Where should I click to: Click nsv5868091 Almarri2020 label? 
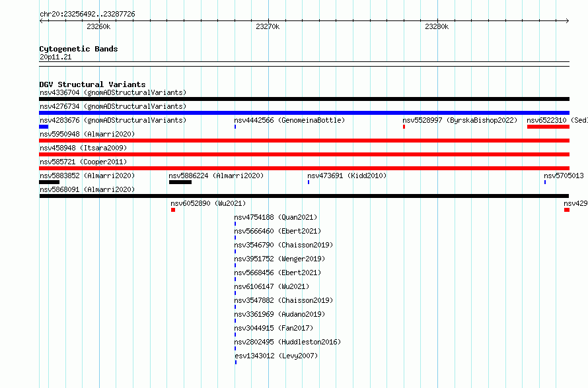87,189
